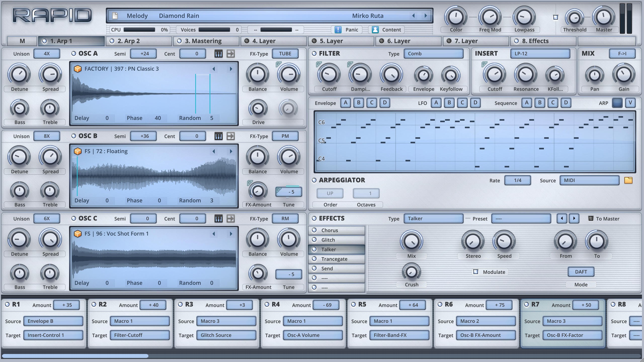Screen dimensions: 644x362
Task: Switch to the 3. Mastering tab
Action: click(x=206, y=41)
